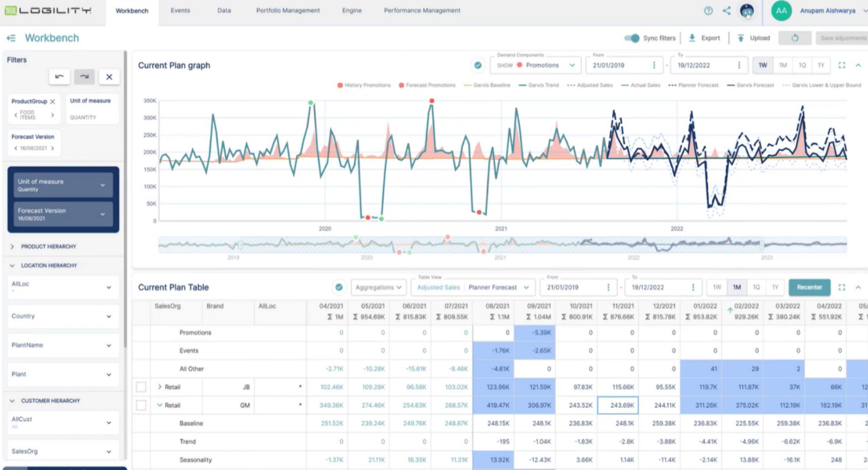
Task: Click the share icon in header
Action: coord(727,11)
